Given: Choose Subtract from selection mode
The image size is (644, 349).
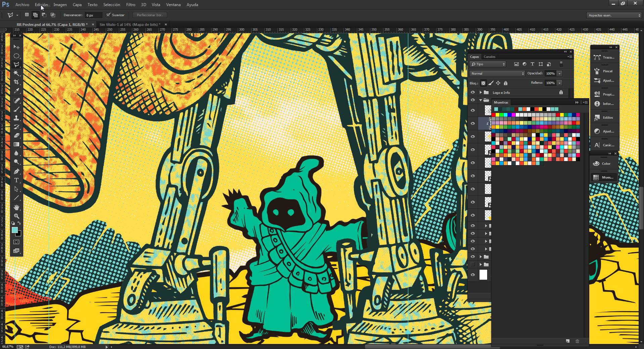Looking at the screenshot, I should tap(44, 15).
